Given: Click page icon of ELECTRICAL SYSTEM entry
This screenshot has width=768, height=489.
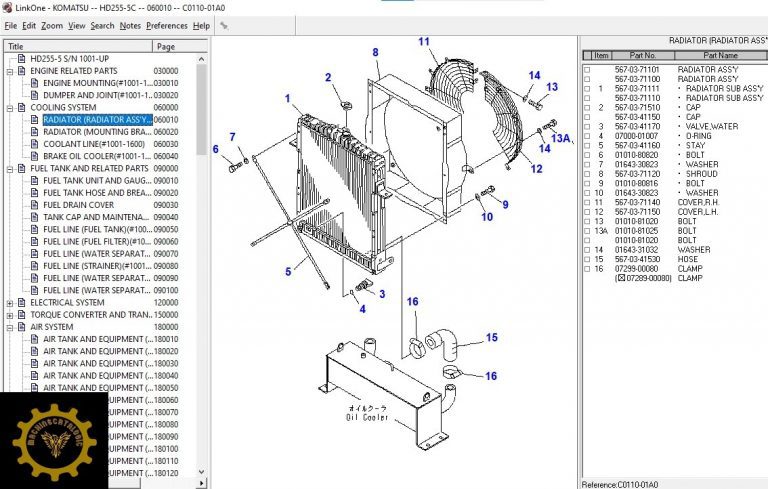Looking at the screenshot, I should tap(22, 302).
